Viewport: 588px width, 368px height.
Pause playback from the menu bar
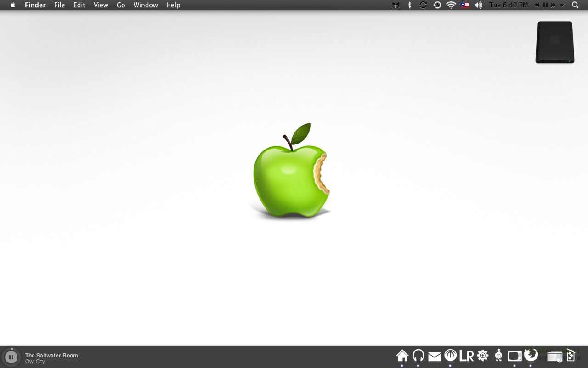click(x=545, y=5)
